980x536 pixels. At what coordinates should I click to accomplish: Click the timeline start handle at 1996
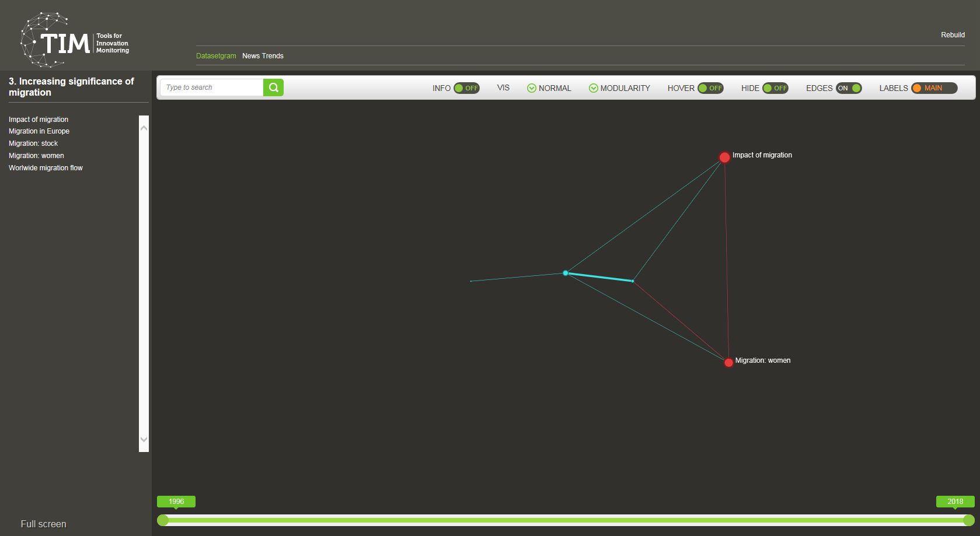coord(163,520)
